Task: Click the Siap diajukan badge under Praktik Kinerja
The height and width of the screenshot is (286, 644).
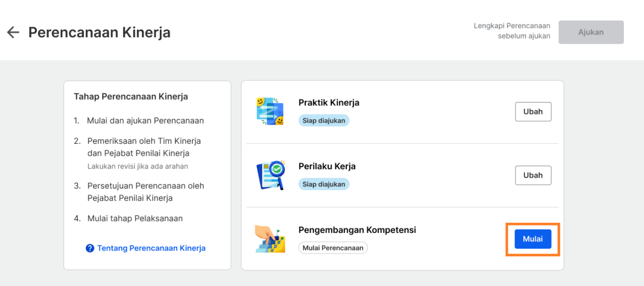Action: point(324,121)
